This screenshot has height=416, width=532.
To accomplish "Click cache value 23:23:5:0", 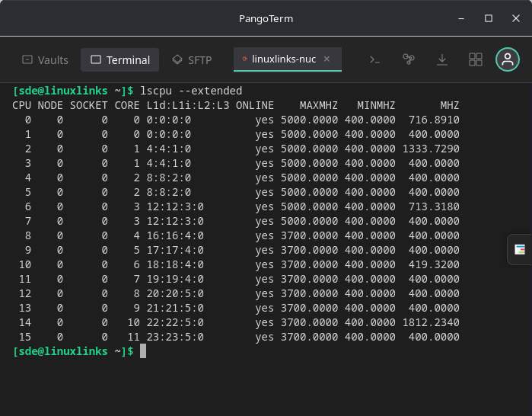I will [175, 338].
